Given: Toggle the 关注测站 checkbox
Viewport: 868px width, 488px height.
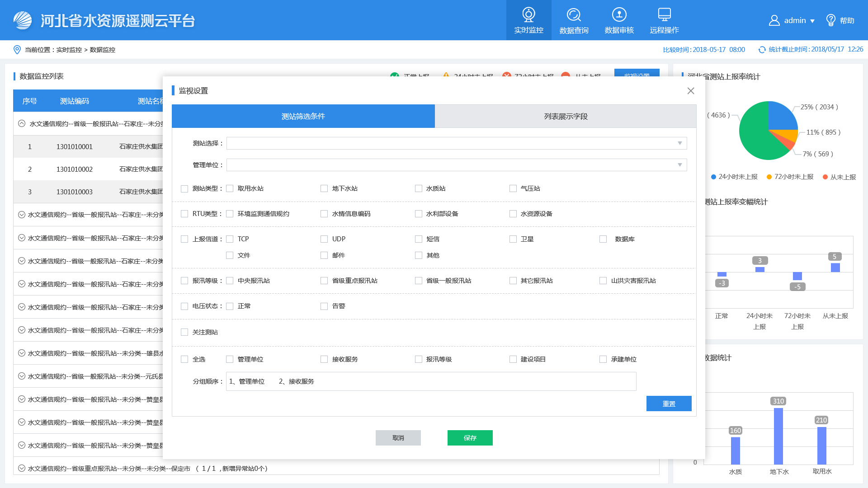Looking at the screenshot, I should coord(184,332).
